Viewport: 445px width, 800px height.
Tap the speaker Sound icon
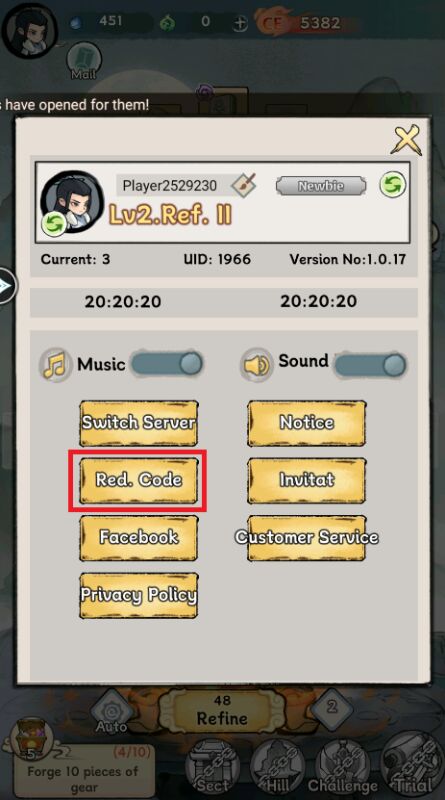(x=257, y=365)
